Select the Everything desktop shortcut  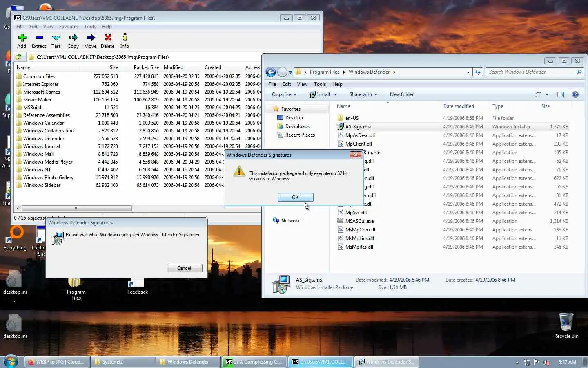click(15, 238)
